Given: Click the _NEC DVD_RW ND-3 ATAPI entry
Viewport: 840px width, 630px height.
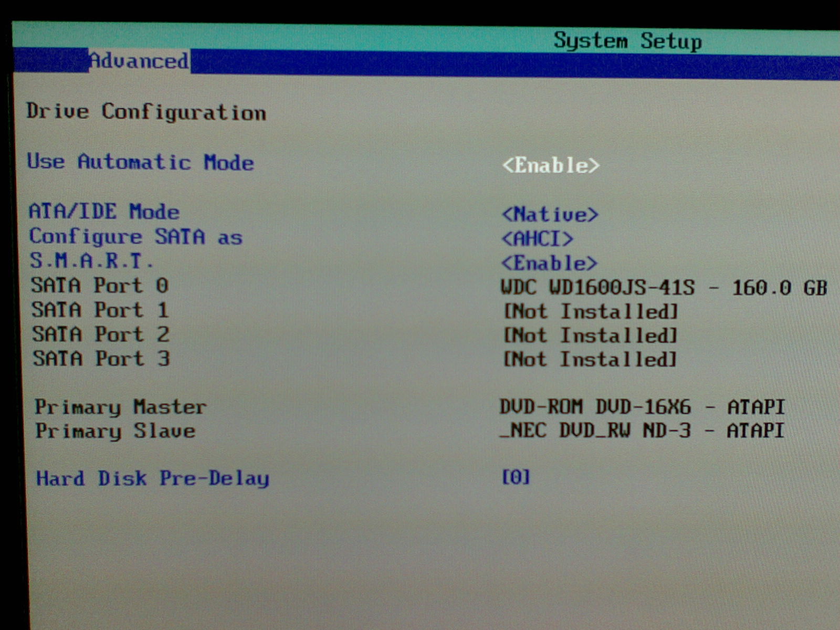Looking at the screenshot, I should 642,430.
